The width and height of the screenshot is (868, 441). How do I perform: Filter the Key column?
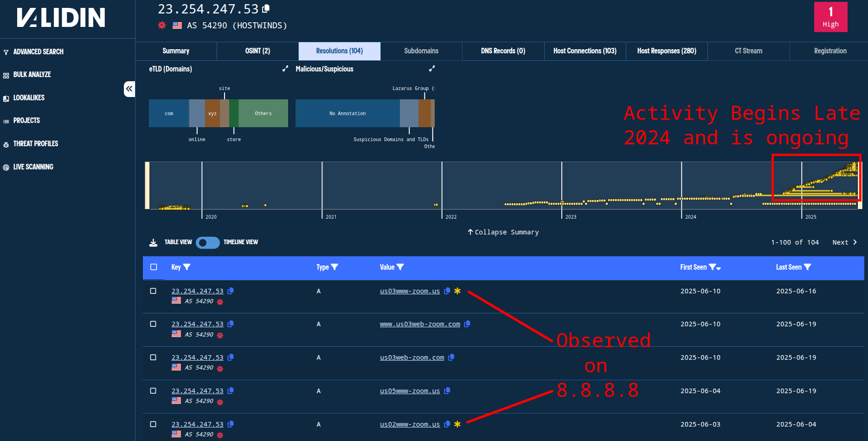[187, 267]
